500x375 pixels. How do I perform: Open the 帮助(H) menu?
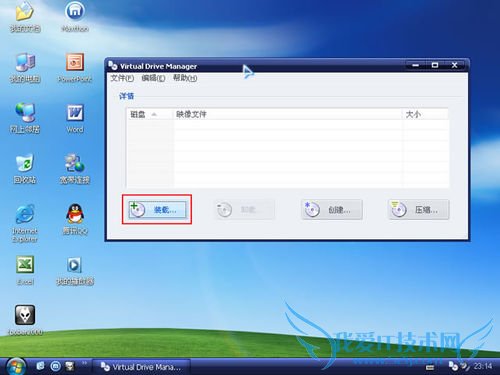point(185,78)
